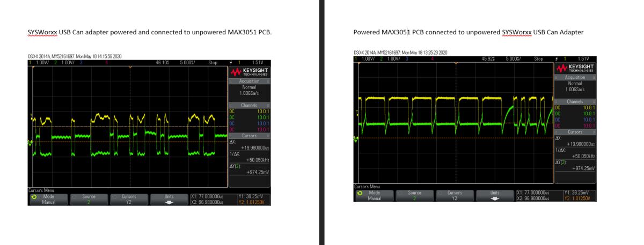Click Mode Manual softkey in left oscilloscope image
This screenshot has height=245, width=644.
tap(48, 199)
